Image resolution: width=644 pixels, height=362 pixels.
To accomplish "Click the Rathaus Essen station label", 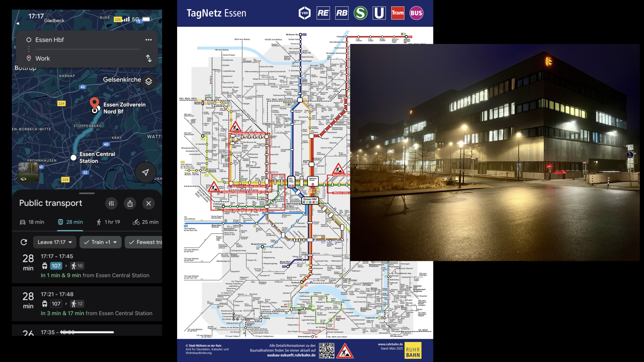I will [313, 179].
